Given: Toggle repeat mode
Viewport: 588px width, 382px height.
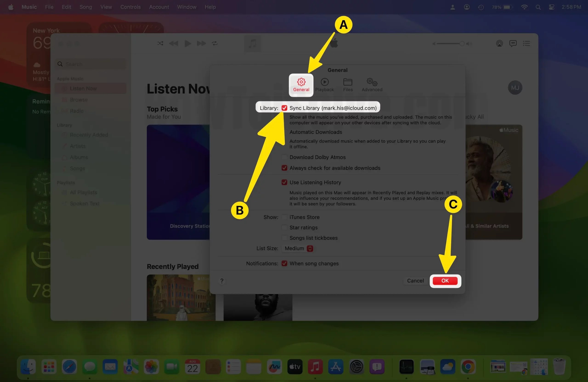Looking at the screenshot, I should tap(215, 43).
